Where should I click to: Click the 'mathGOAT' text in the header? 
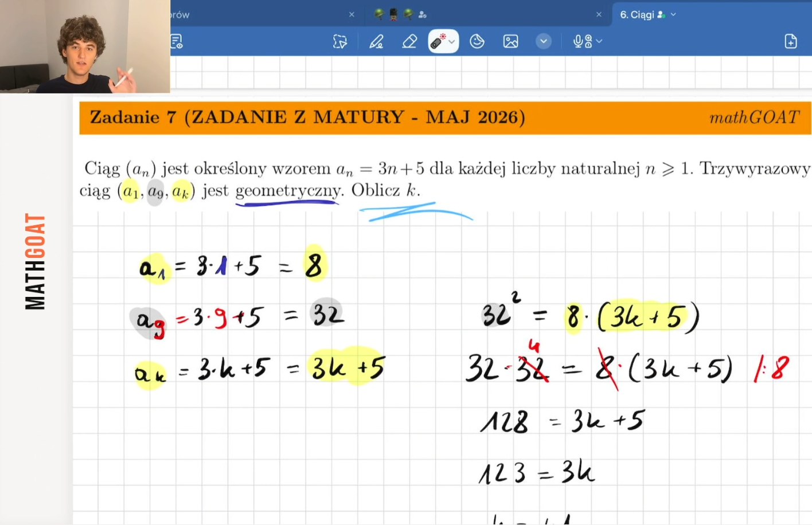pyautogui.click(x=754, y=117)
